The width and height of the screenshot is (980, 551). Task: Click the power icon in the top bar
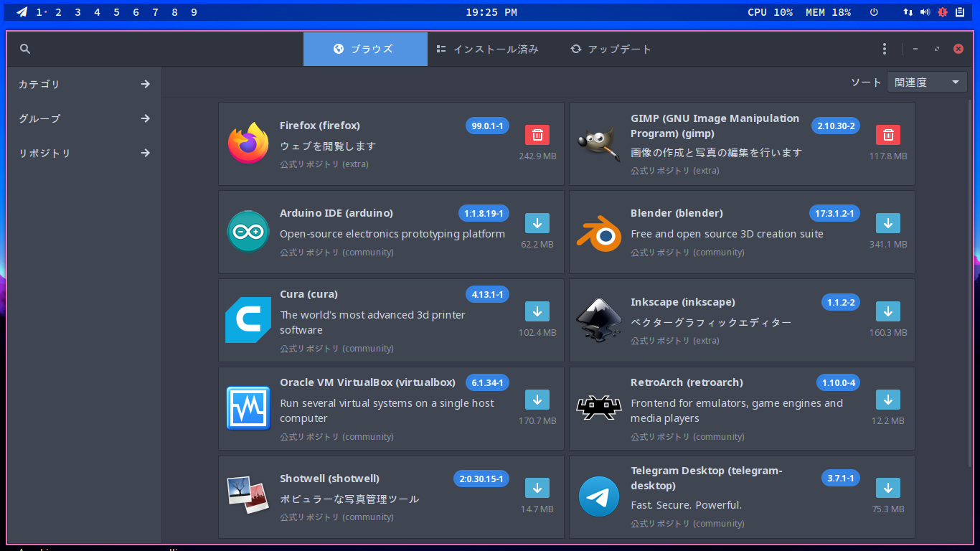coord(874,12)
